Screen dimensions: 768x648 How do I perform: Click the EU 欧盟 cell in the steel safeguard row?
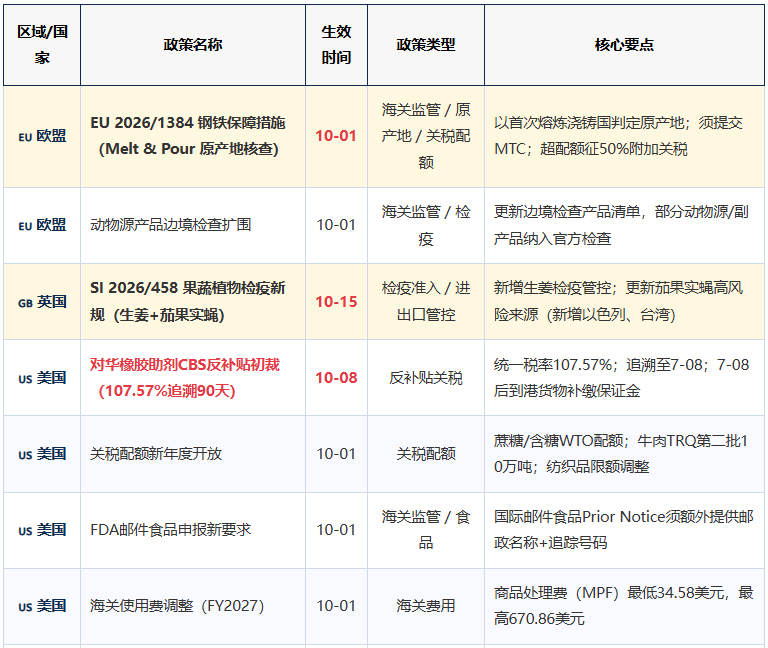(42, 136)
